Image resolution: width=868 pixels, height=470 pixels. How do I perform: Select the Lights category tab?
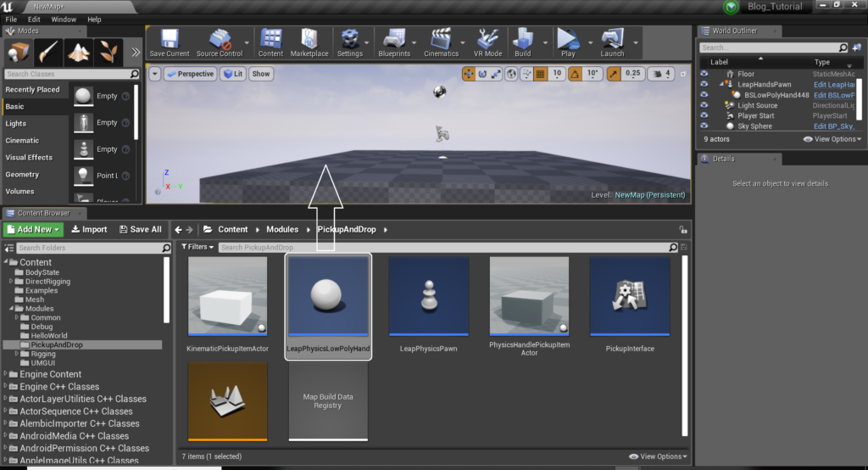[x=16, y=124]
